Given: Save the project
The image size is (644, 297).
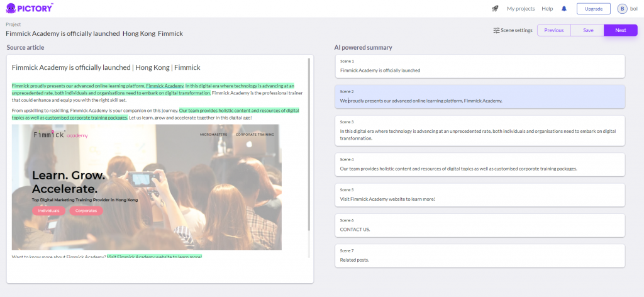Looking at the screenshot, I should point(588,30).
